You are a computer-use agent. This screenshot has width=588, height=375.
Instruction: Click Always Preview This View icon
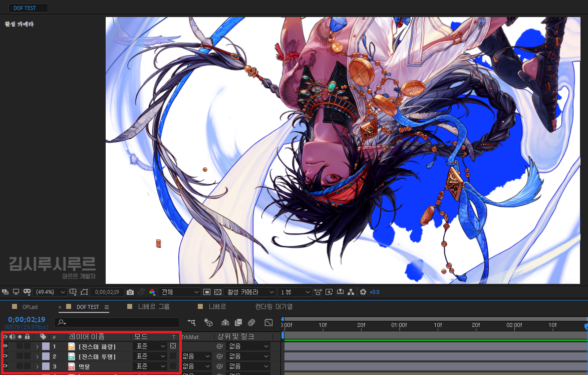(5, 292)
